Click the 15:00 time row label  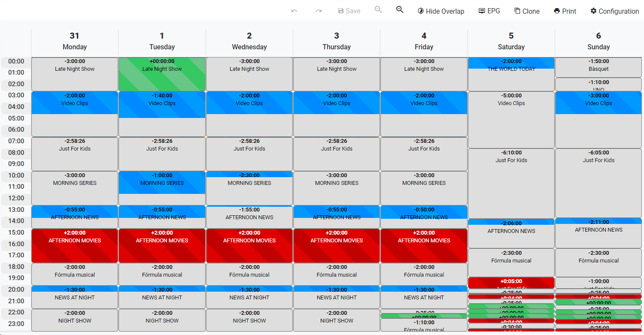(16, 232)
